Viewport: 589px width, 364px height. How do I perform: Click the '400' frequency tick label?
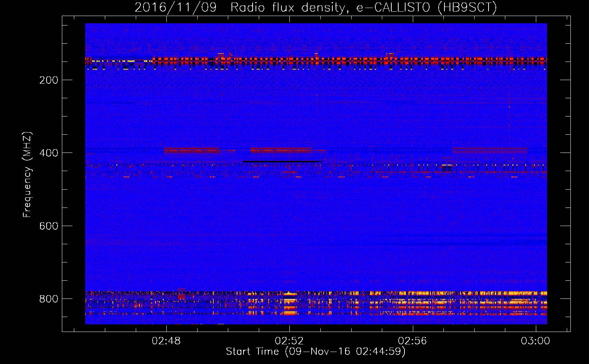point(49,153)
